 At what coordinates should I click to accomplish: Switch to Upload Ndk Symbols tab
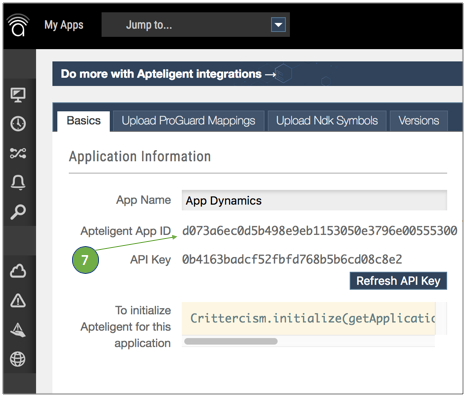[x=327, y=121]
